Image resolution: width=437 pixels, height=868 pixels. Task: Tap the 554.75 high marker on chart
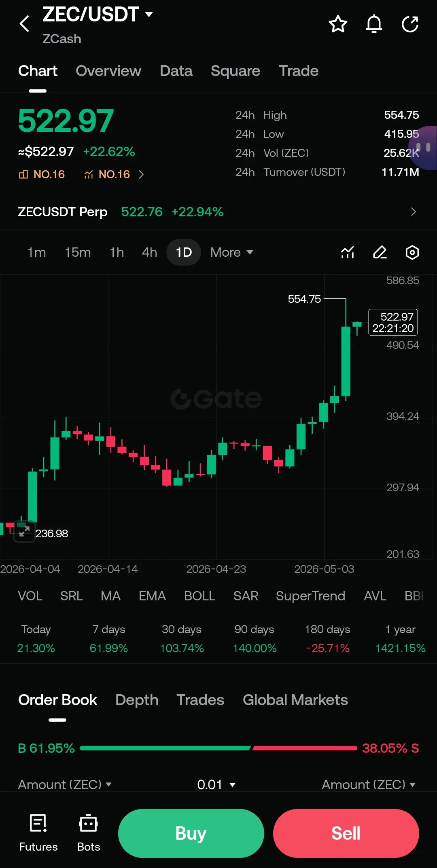304,299
